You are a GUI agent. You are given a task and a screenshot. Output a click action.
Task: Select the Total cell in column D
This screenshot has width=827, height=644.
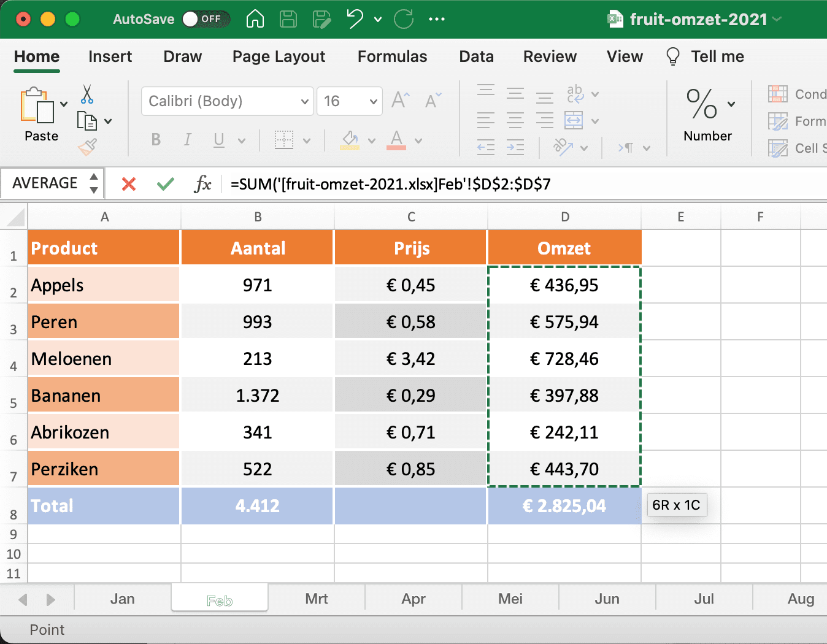tap(564, 505)
